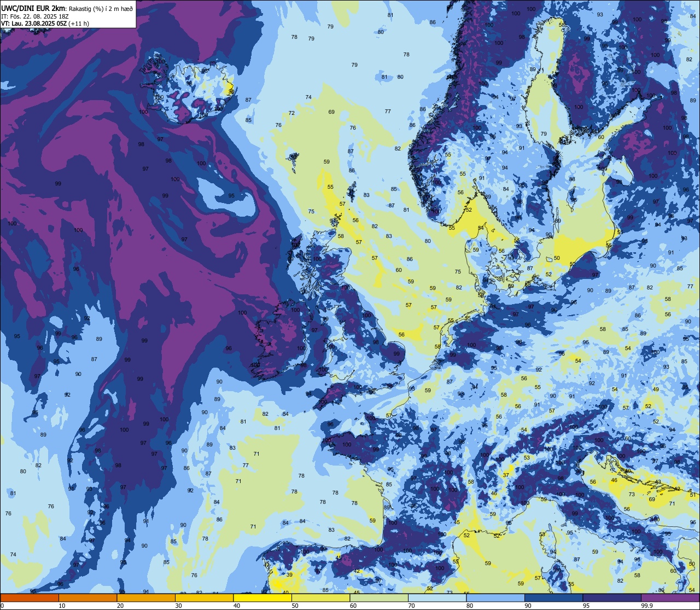This screenshot has width=700, height=610.
Task: Click the bright yellow 40–50 legend swatch
Action: [x=262, y=597]
